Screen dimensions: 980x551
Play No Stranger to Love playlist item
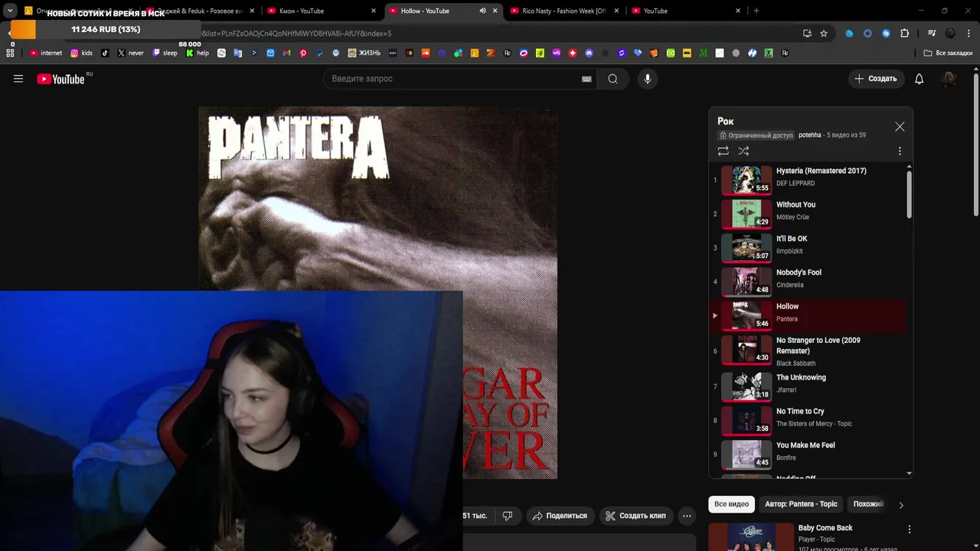[x=808, y=350]
